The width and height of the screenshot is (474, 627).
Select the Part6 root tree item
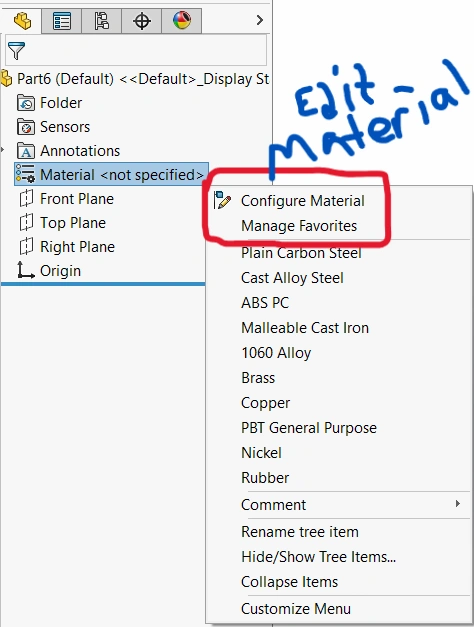tap(136, 79)
